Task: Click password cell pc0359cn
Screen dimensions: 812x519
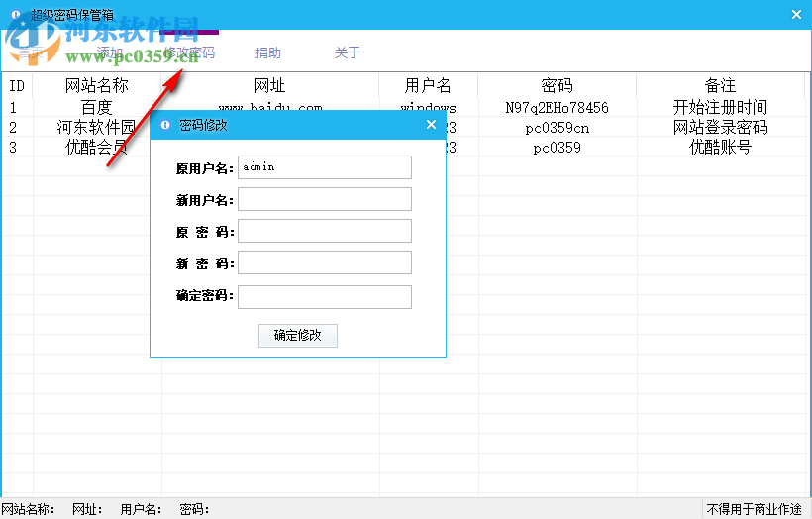Action: [x=557, y=128]
